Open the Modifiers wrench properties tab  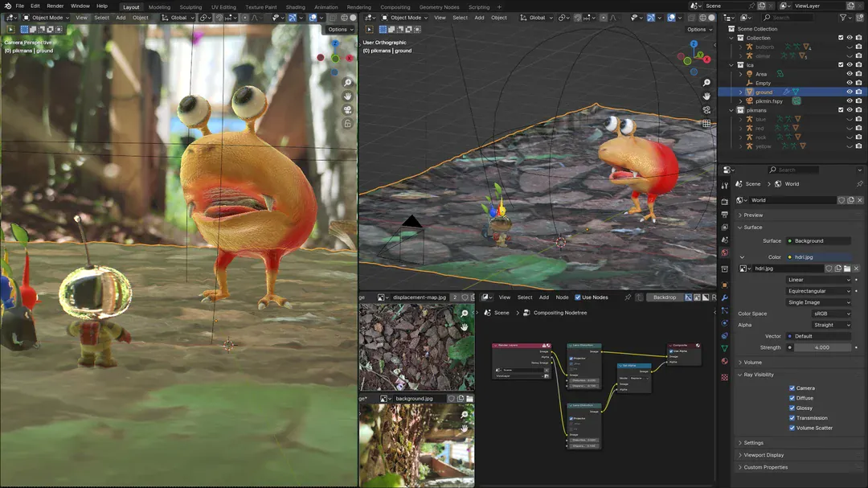(x=725, y=298)
